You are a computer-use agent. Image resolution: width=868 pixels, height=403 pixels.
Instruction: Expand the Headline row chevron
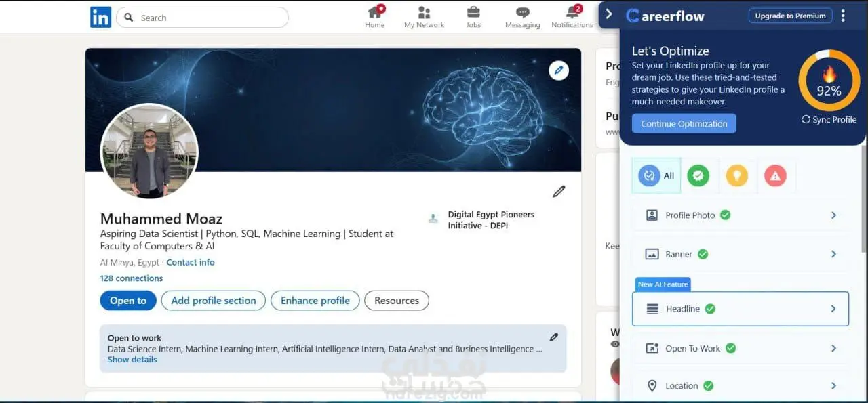tap(833, 309)
